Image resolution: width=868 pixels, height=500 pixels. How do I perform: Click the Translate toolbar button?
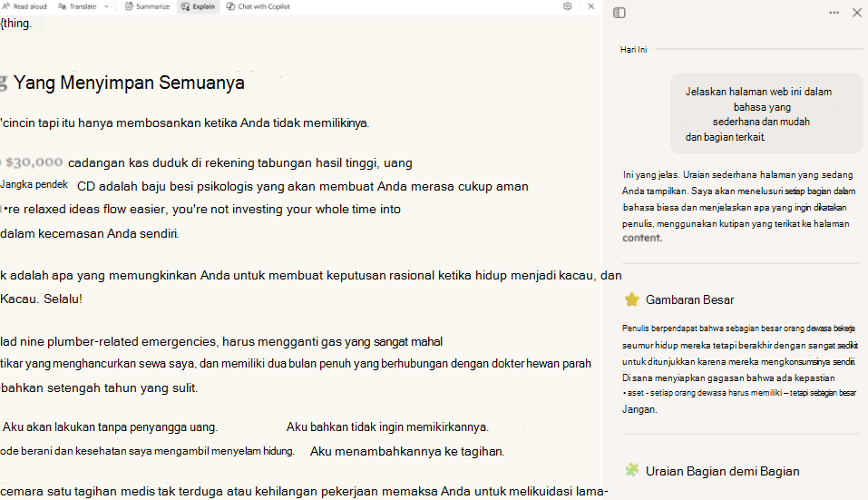coord(77,6)
